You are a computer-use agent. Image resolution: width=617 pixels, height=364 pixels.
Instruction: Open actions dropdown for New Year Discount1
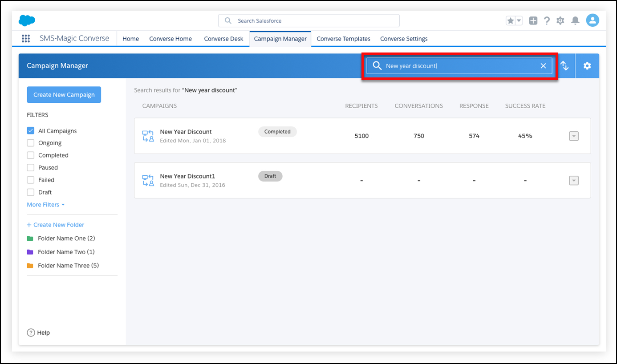click(x=574, y=181)
